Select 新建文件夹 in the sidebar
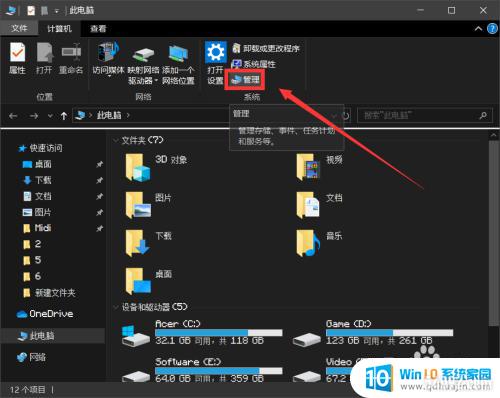The height and width of the screenshot is (398, 500). coord(49,293)
